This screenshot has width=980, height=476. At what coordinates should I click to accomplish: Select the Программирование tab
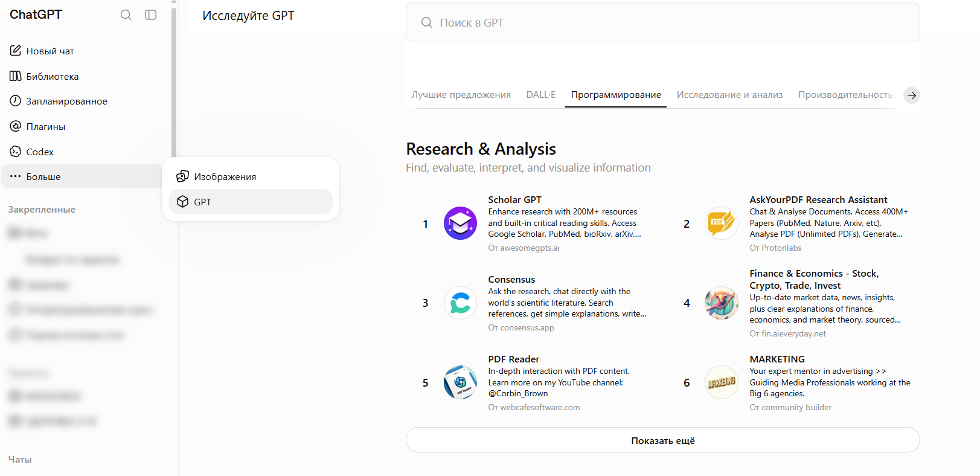pyautogui.click(x=616, y=95)
